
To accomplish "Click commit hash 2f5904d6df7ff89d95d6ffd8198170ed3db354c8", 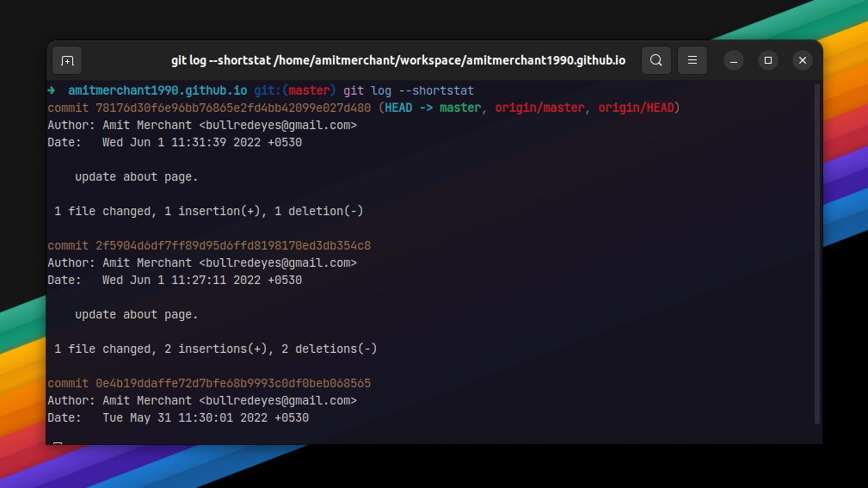I will pos(233,245).
